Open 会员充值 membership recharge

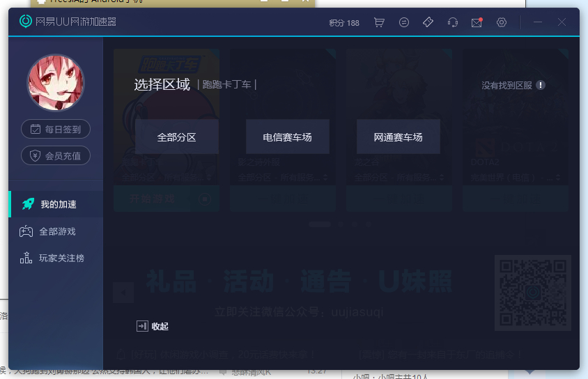click(x=56, y=155)
